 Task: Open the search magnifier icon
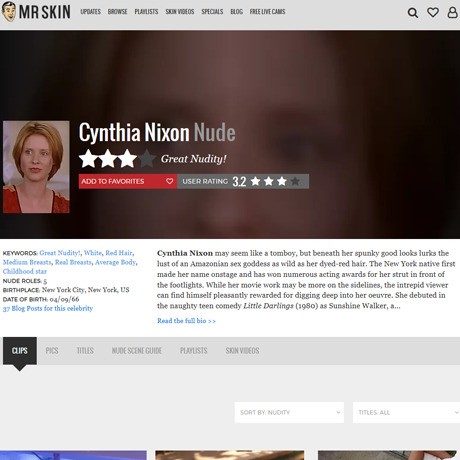click(413, 13)
